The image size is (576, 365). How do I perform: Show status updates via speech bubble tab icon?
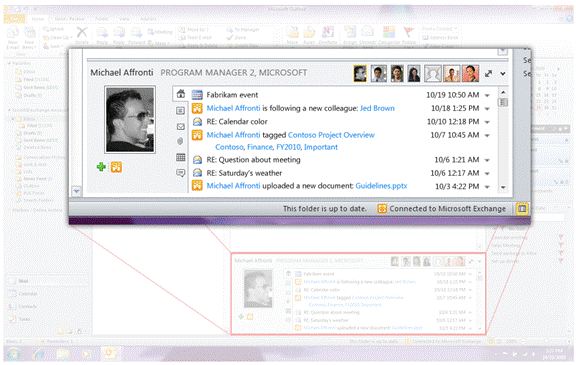click(180, 173)
